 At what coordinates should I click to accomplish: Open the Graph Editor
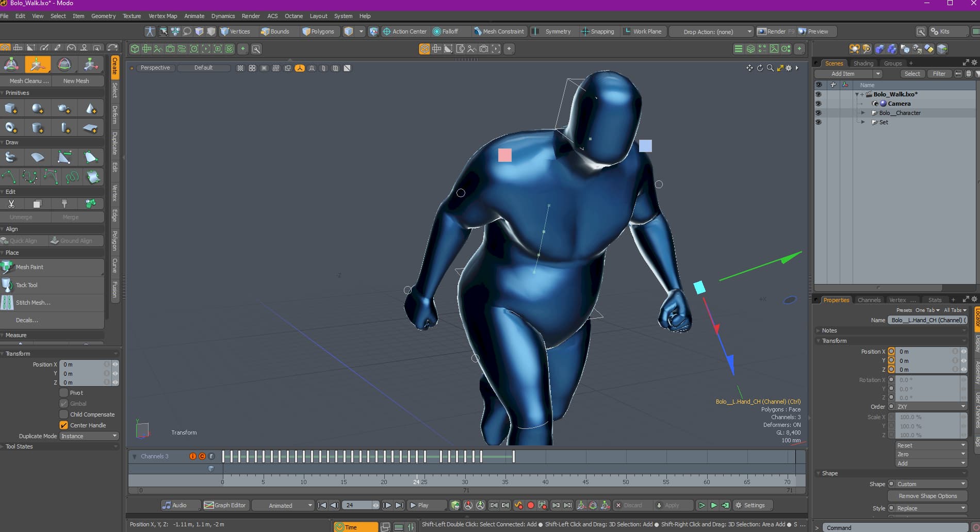coord(225,505)
